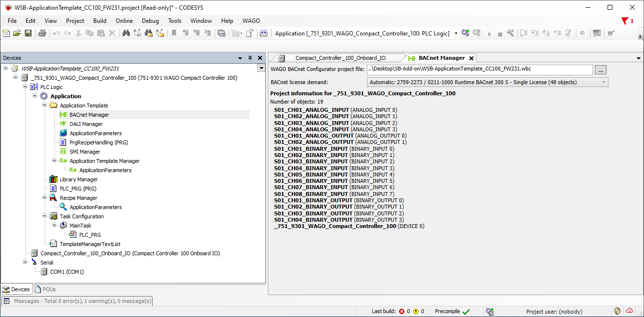Click the Open Project folder icon
This screenshot has width=644, height=317.
[17, 33]
